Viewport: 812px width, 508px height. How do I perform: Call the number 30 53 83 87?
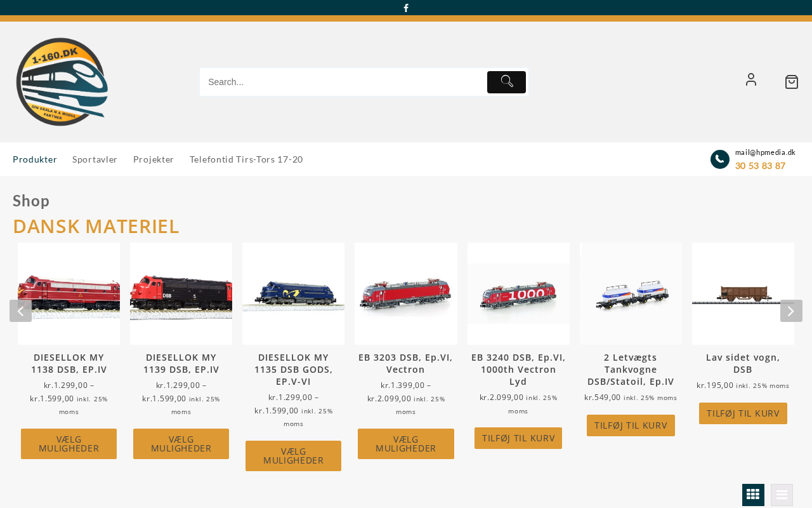coord(760,166)
